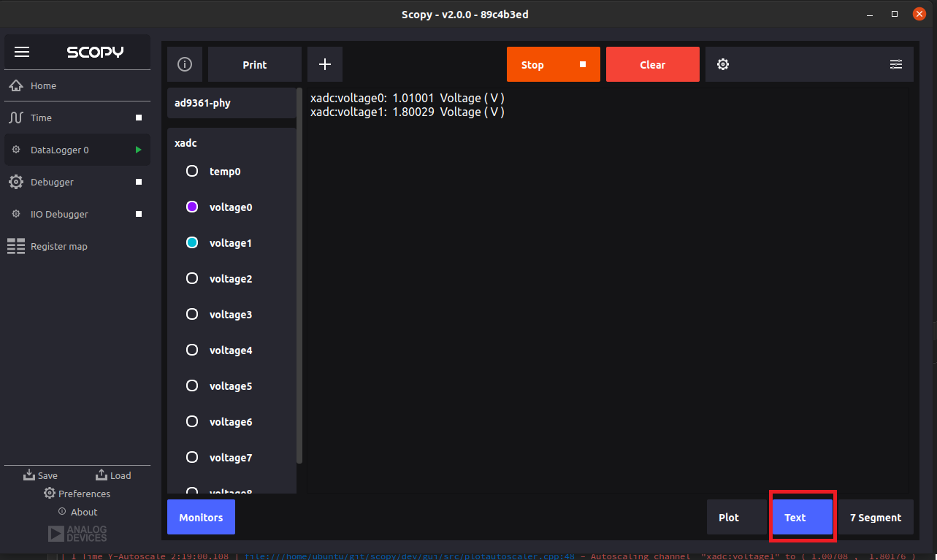Maximize the Scopy window
This screenshot has width=937, height=560.
[x=895, y=14]
